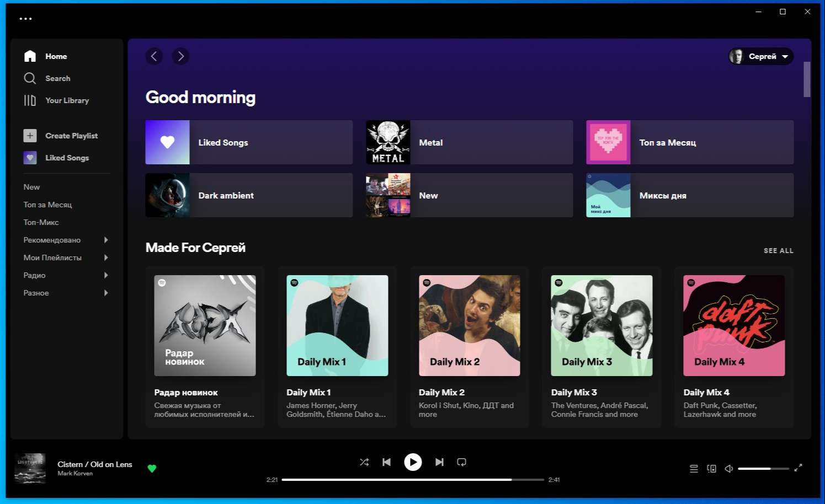
Task: Open connect to a device menu
Action: coord(711,469)
